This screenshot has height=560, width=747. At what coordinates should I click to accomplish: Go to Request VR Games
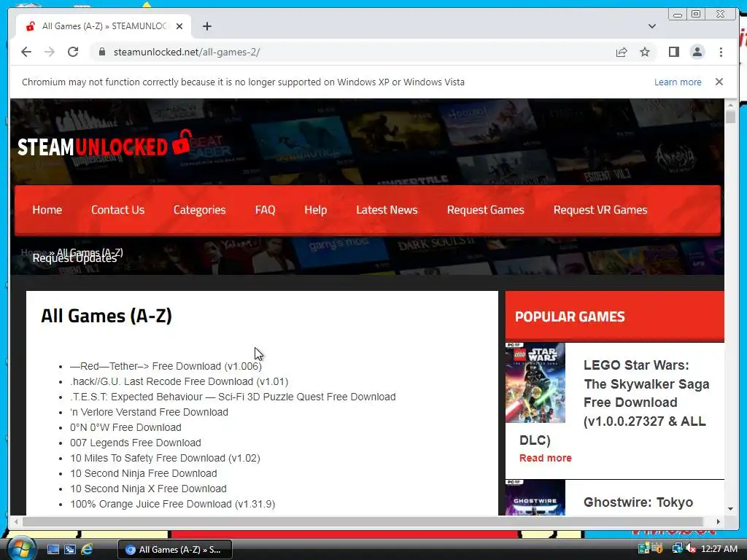pyautogui.click(x=600, y=210)
